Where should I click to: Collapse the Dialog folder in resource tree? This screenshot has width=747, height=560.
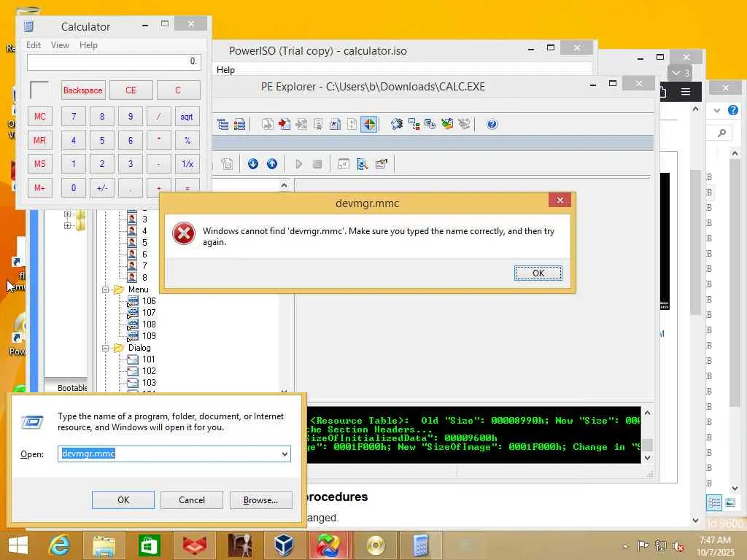[x=105, y=348]
